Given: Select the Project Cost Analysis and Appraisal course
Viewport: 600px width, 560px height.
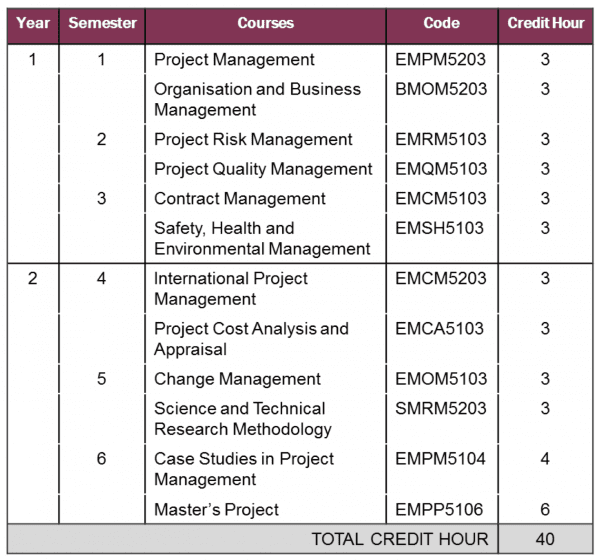Looking at the screenshot, I should (x=251, y=338).
